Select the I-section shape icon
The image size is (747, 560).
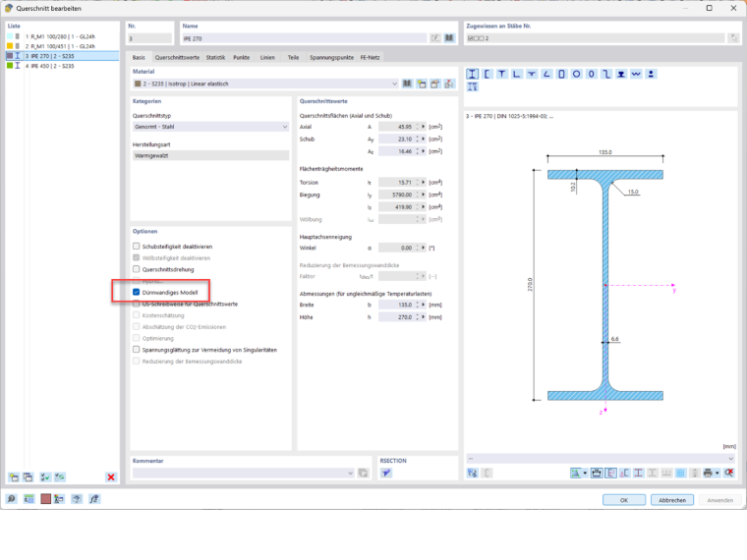point(472,74)
